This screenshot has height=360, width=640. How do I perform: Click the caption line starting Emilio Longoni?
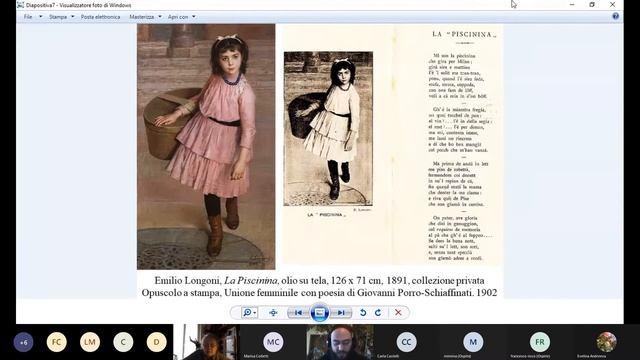[x=320, y=280]
